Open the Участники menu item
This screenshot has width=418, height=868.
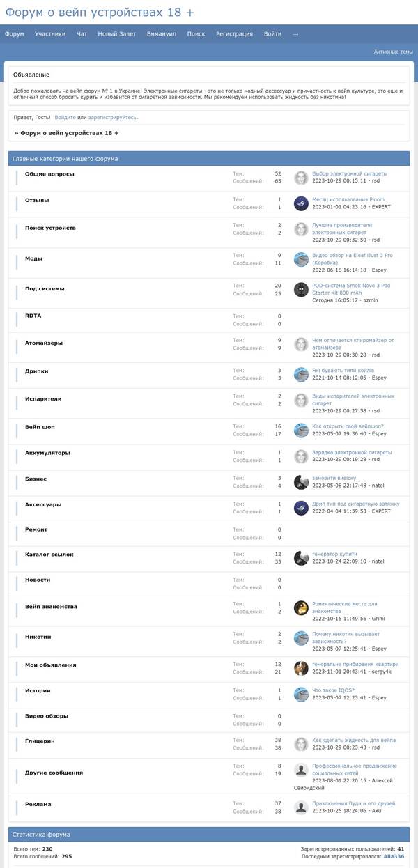tap(50, 33)
